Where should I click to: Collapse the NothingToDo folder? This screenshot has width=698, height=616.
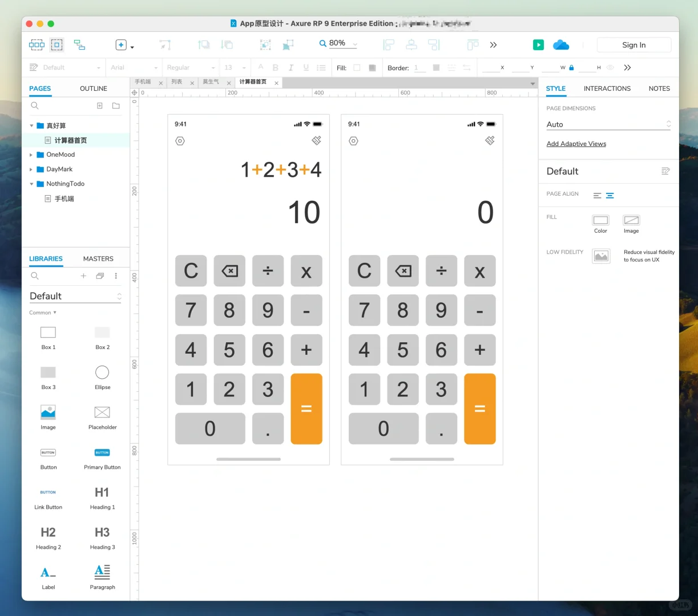[x=33, y=184]
